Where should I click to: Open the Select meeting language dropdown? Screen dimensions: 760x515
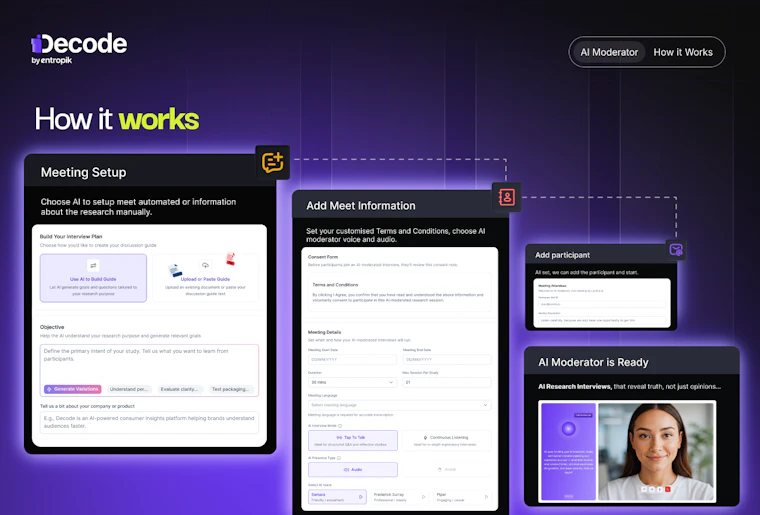click(400, 405)
